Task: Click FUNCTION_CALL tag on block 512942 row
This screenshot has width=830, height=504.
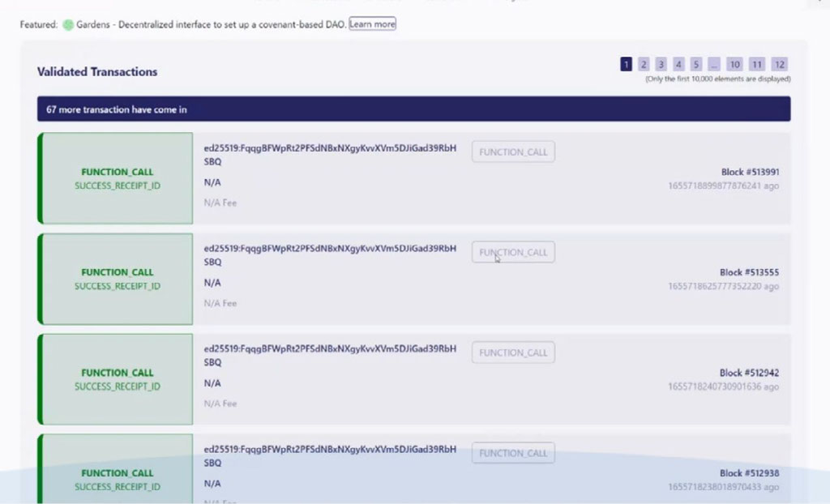Action: [x=513, y=352]
